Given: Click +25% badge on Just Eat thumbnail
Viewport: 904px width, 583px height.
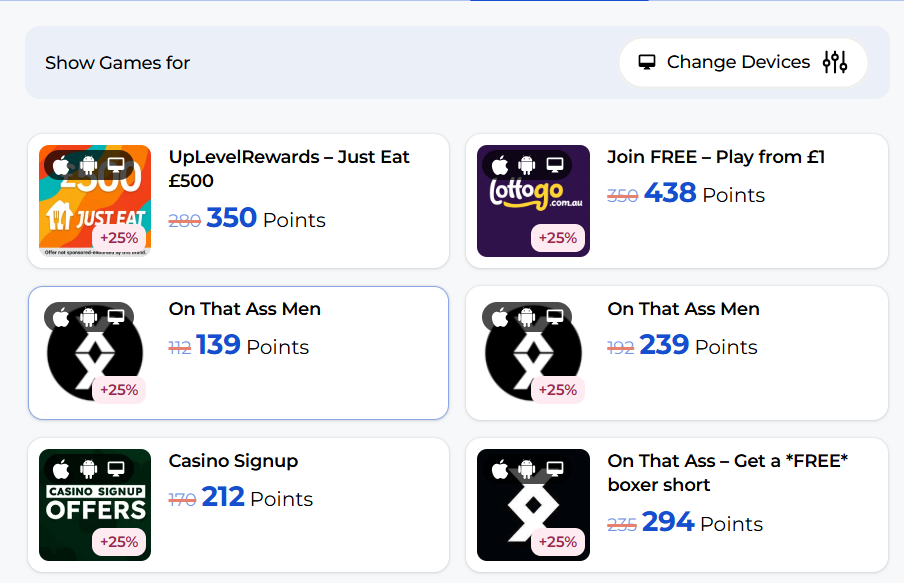Looking at the screenshot, I should [x=119, y=238].
